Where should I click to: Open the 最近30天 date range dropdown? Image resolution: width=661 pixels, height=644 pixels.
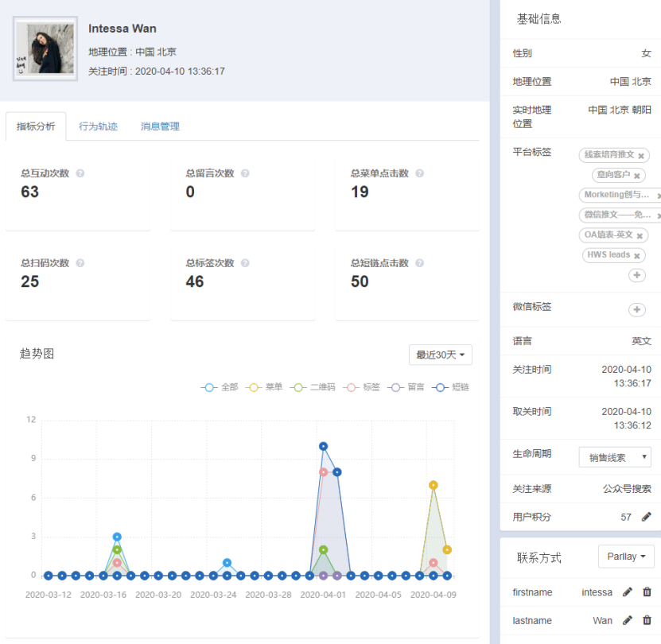click(x=440, y=355)
